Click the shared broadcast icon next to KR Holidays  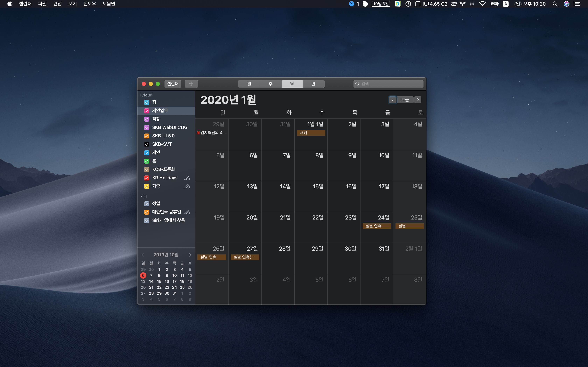[x=187, y=178]
